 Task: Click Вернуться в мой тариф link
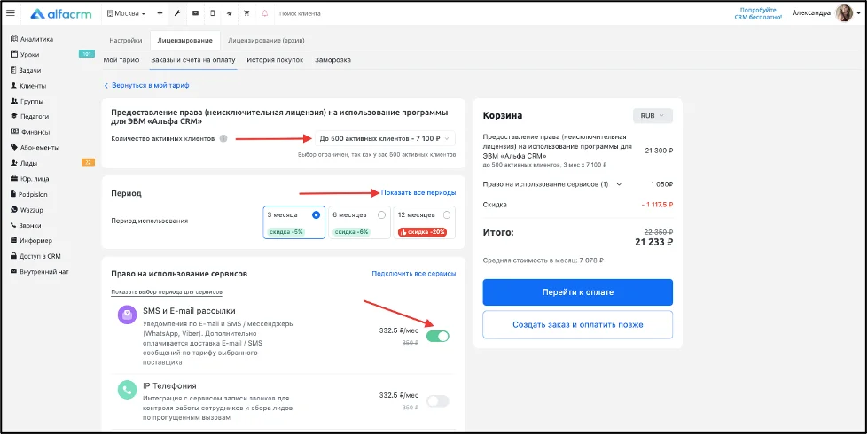[x=146, y=86]
